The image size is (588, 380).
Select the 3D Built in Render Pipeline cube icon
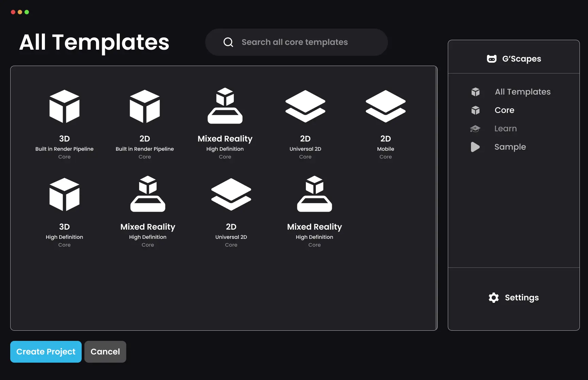(x=64, y=106)
